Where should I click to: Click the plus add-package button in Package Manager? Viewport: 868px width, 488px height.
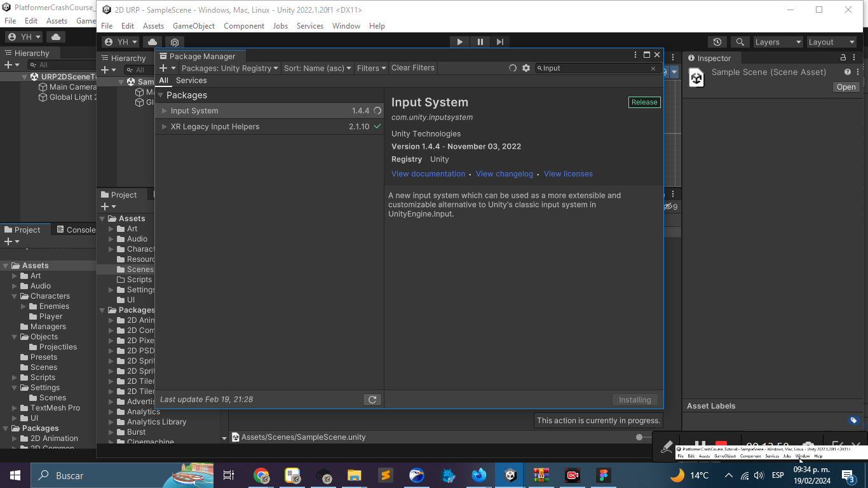tap(167, 68)
